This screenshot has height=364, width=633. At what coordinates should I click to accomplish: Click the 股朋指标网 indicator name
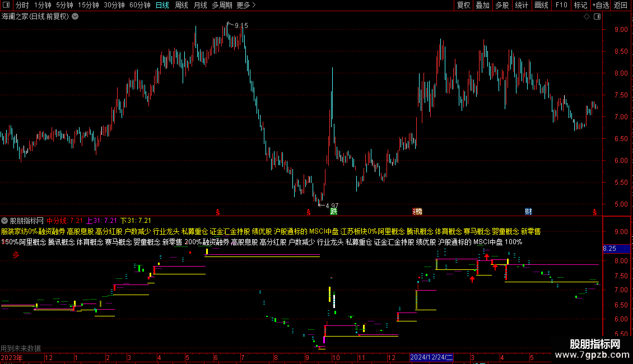[x=27, y=221]
